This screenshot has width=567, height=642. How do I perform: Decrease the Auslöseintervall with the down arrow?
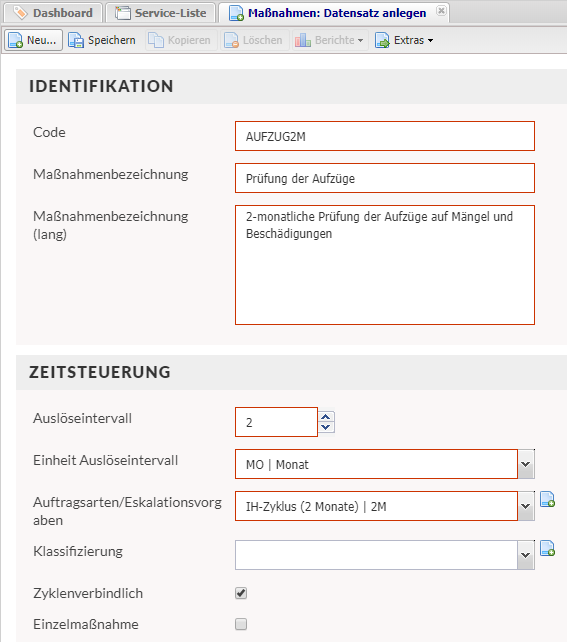[x=326, y=427]
